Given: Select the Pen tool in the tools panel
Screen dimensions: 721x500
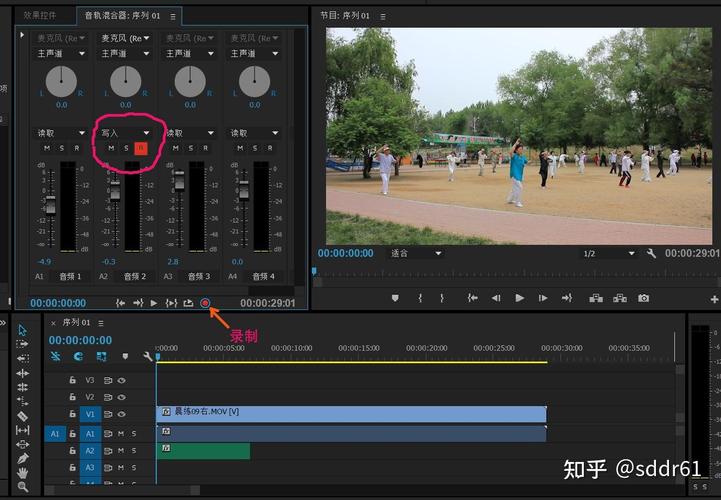Looking at the screenshot, I should pos(22,458).
